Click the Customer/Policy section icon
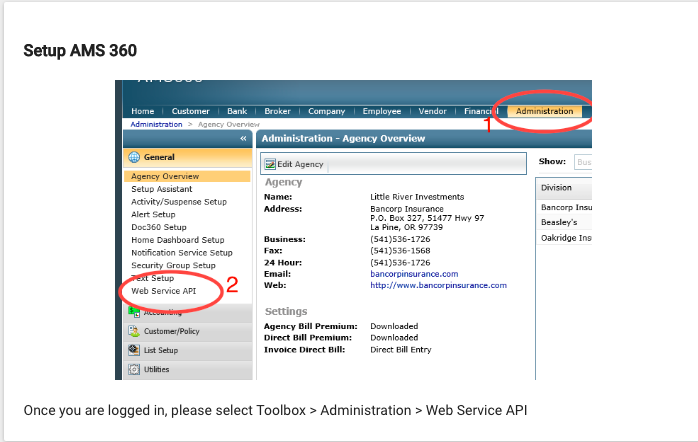The image size is (698, 442). [134, 331]
